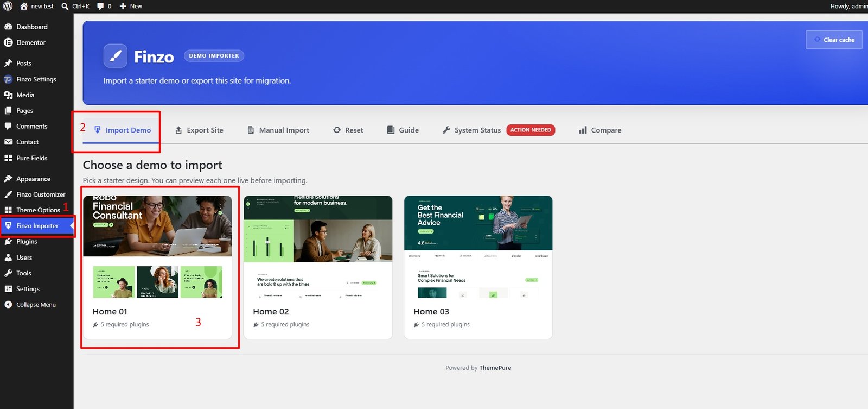Open the Manual Import tab
868x409 pixels.
tap(278, 130)
